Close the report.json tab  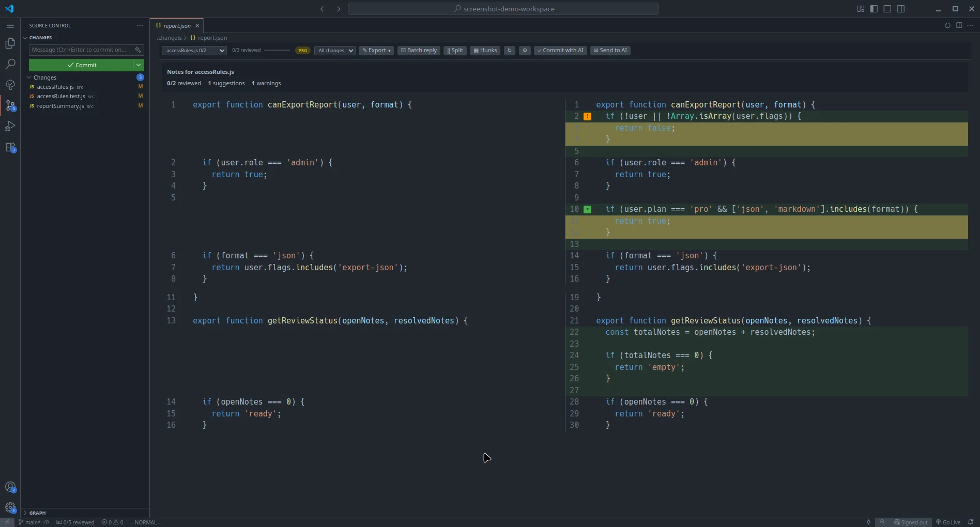tap(197, 25)
